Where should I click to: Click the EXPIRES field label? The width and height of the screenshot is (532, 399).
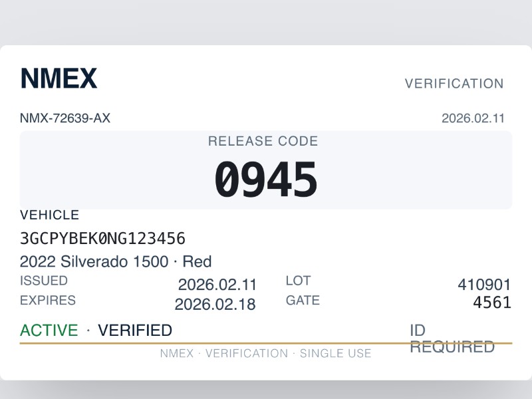pos(48,300)
